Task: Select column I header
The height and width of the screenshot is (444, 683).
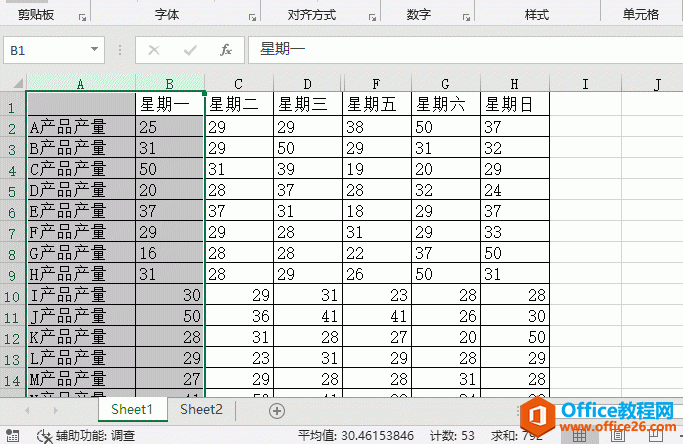Action: 585,83
